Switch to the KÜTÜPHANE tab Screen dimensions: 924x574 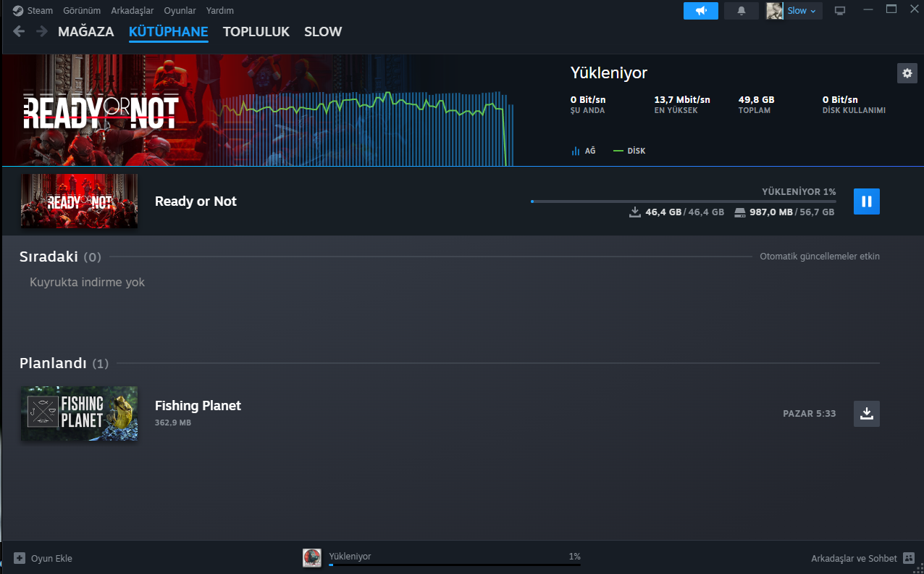pyautogui.click(x=169, y=32)
